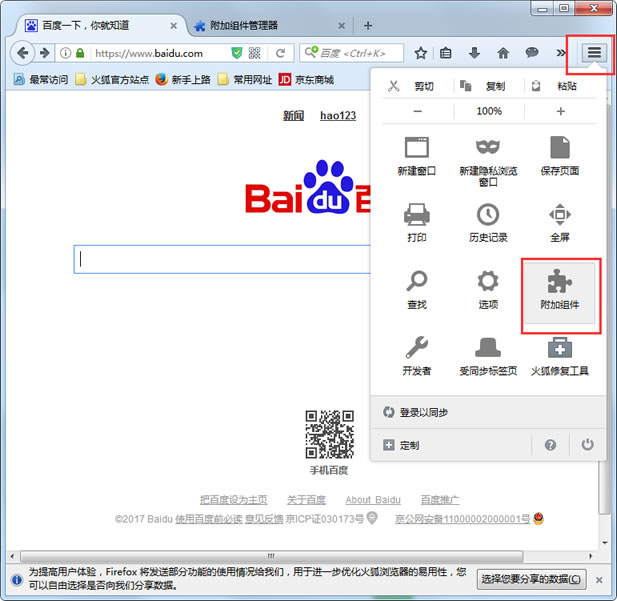Open 新手上路 bookmark

pyautogui.click(x=183, y=80)
